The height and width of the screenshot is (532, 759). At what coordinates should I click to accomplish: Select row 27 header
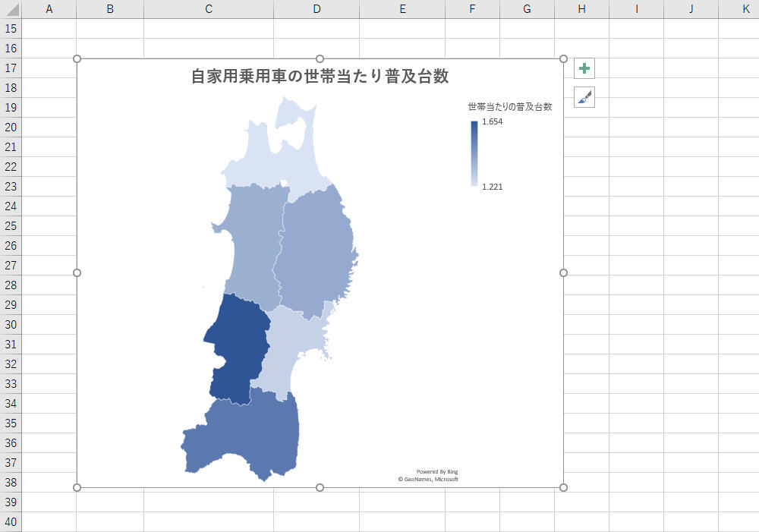click(x=11, y=266)
